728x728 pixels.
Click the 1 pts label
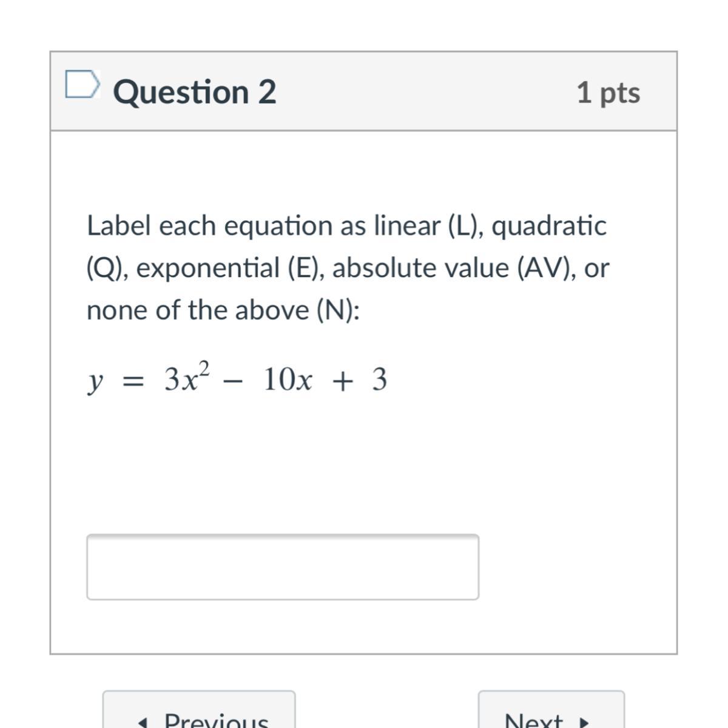pyautogui.click(x=608, y=92)
